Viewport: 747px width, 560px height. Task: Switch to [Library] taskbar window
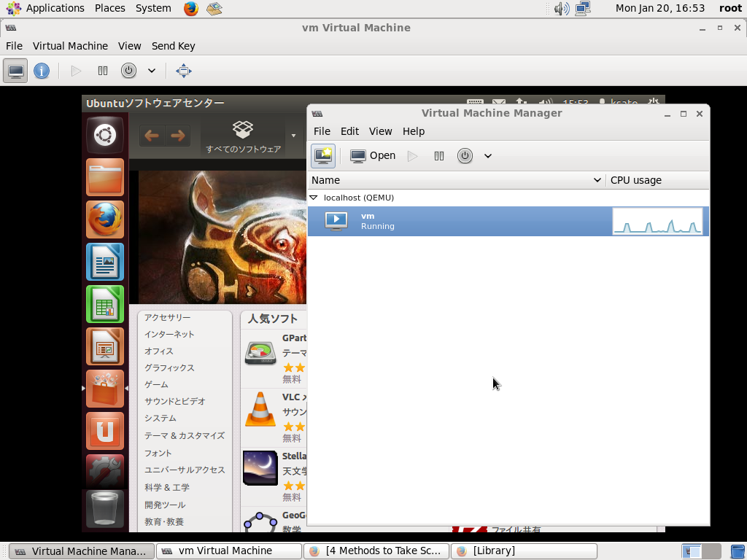524,551
